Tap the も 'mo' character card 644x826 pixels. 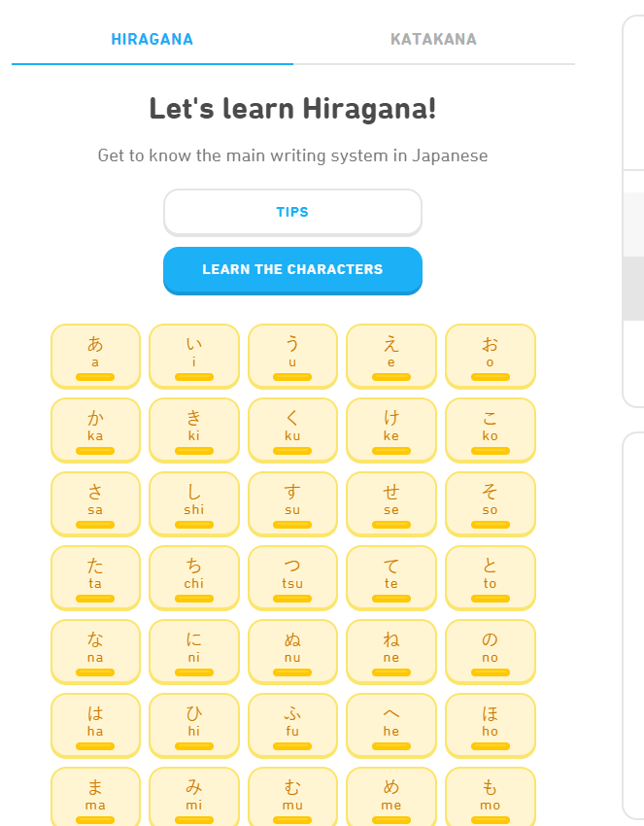[x=491, y=797]
